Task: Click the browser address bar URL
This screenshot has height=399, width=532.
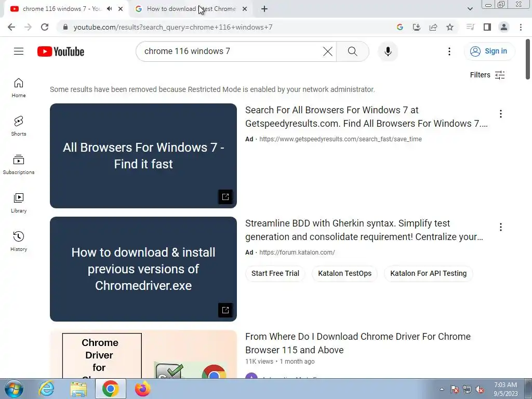Action: [173, 27]
